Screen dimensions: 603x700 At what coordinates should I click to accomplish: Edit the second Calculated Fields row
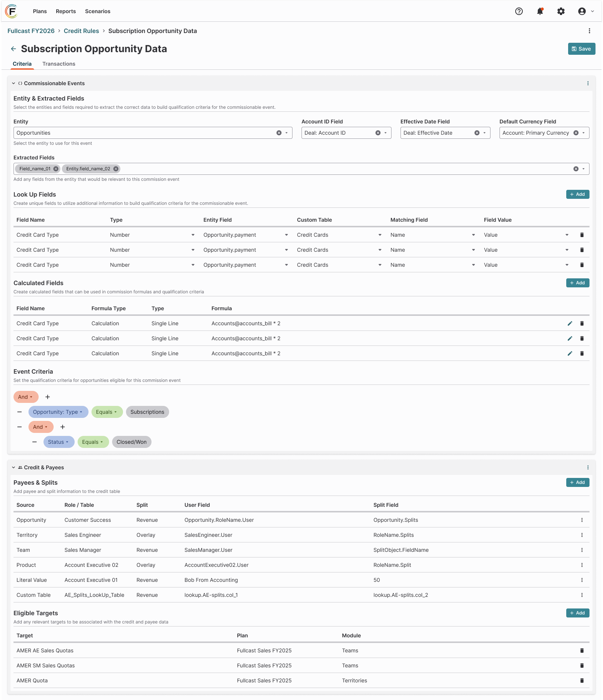click(570, 338)
